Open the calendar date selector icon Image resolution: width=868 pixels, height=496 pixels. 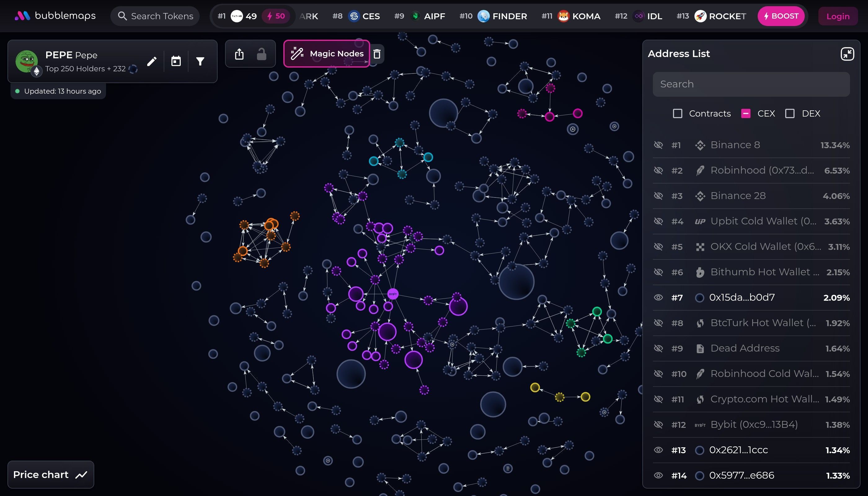[176, 61]
